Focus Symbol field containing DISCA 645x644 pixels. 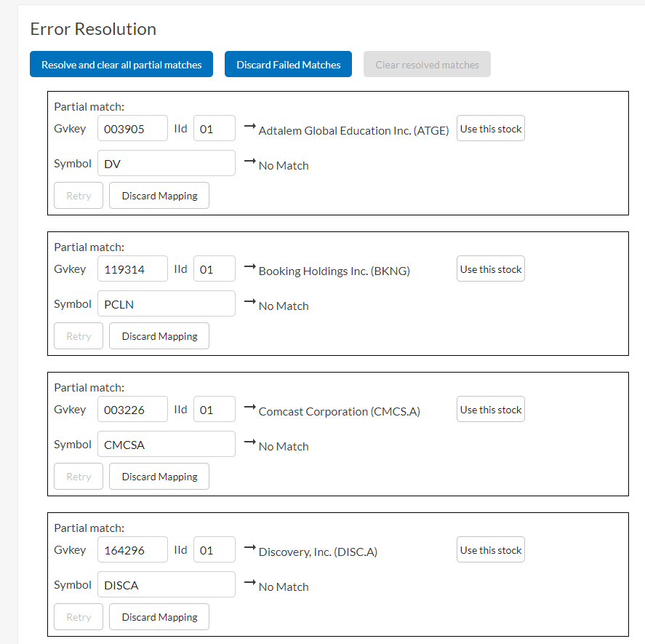click(x=167, y=585)
